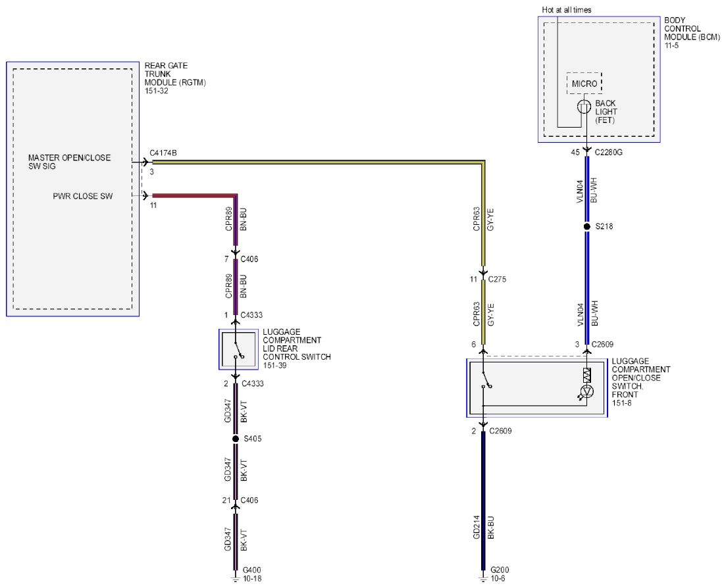Click the G400 ground label

252,570
